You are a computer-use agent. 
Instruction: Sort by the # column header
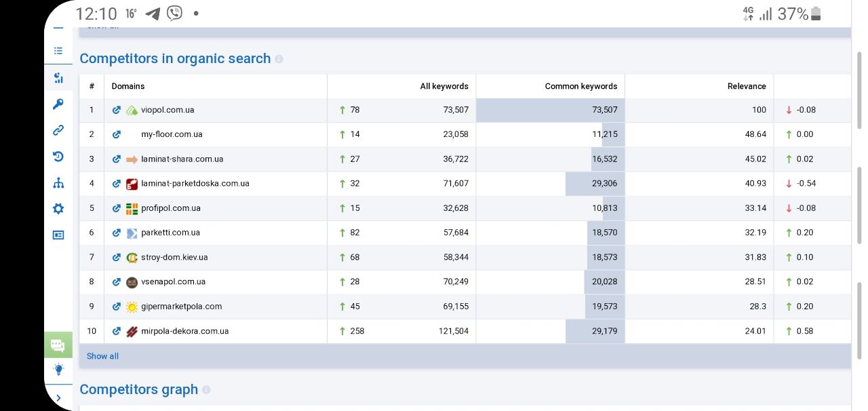(92, 86)
